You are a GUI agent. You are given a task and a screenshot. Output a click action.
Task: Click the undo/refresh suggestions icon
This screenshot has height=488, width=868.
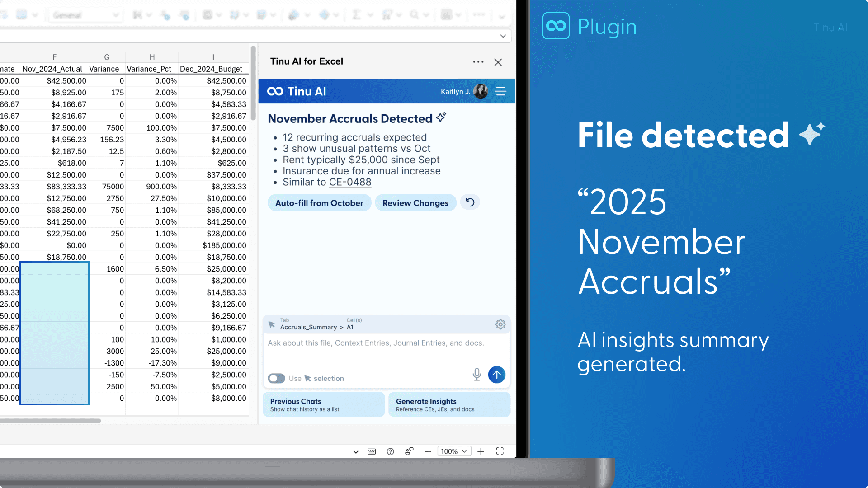tap(470, 202)
